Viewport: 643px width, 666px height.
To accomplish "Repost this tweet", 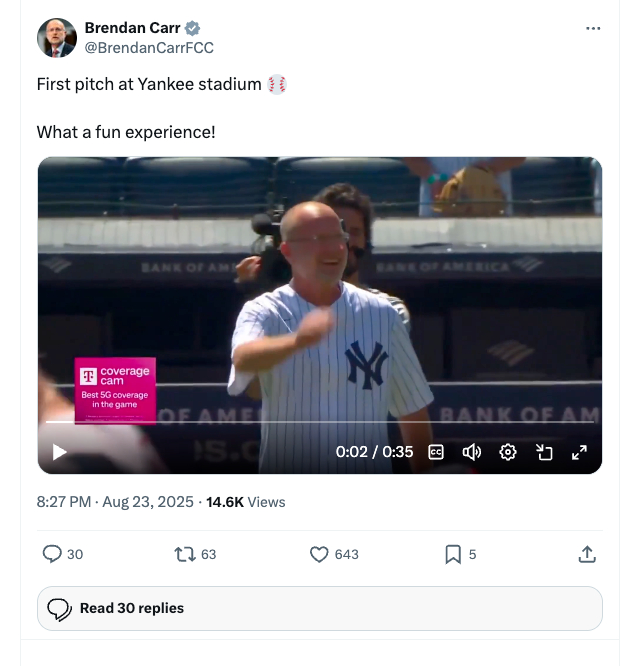I will (185, 554).
